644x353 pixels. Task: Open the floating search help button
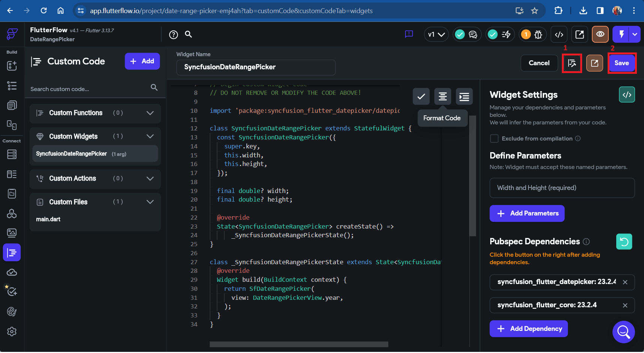click(623, 332)
